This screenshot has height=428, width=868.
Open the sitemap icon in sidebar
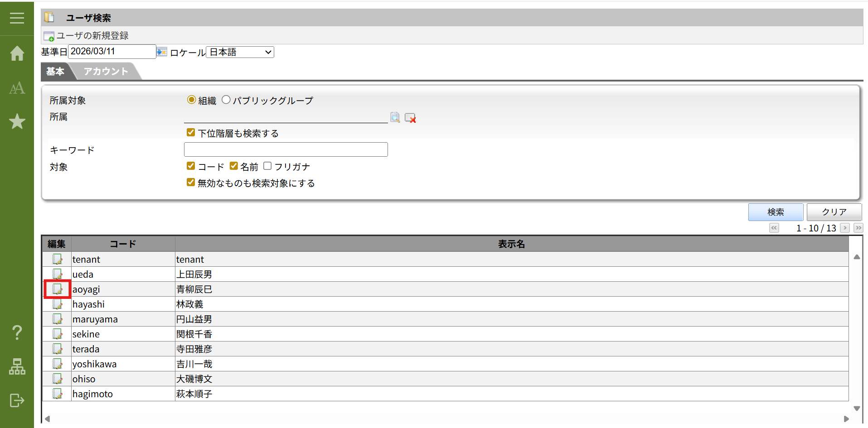pos(17,366)
